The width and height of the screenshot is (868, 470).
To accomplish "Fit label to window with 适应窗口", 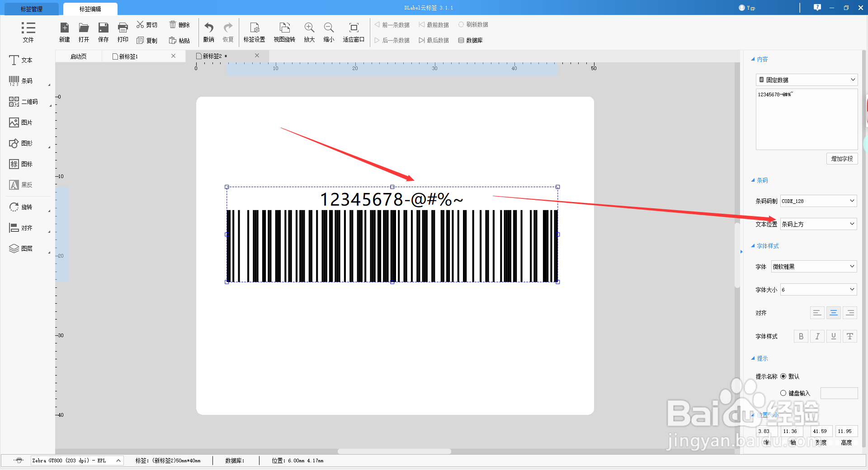I will coord(354,32).
